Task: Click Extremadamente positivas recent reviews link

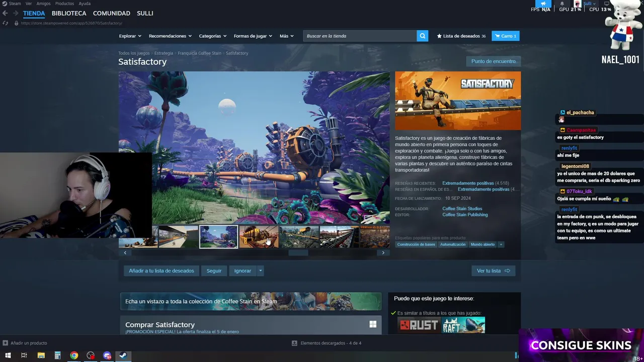Action: [468, 183]
